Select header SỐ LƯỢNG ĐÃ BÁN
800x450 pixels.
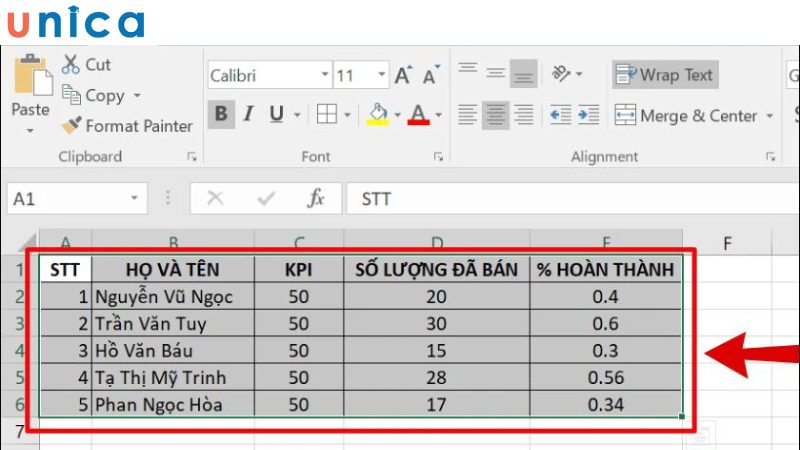437,269
